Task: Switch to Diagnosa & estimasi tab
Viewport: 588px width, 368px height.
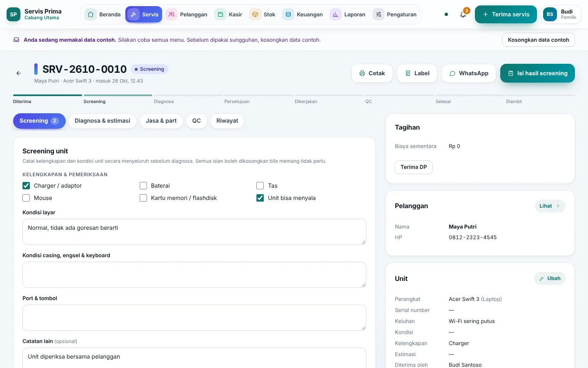Action: (102, 121)
